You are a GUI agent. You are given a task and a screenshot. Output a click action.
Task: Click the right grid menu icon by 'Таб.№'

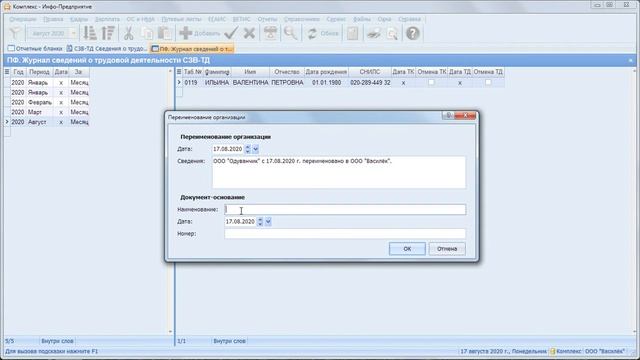coord(179,72)
